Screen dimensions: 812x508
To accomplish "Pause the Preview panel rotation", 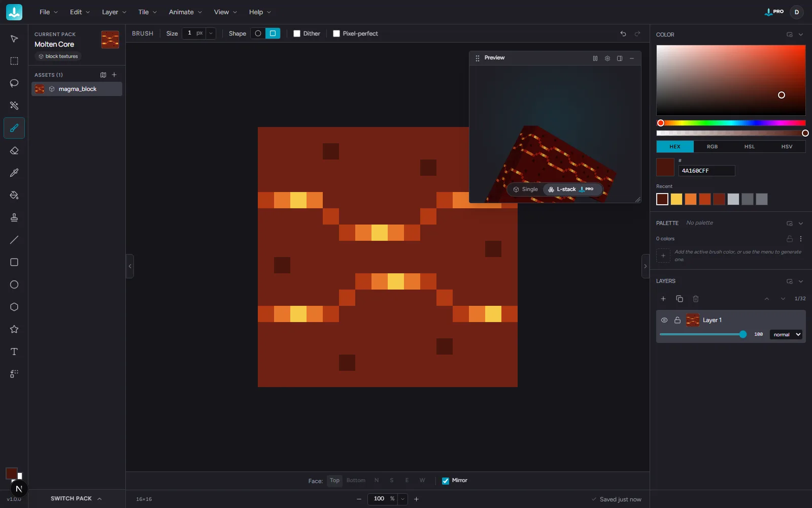I will coord(595,58).
